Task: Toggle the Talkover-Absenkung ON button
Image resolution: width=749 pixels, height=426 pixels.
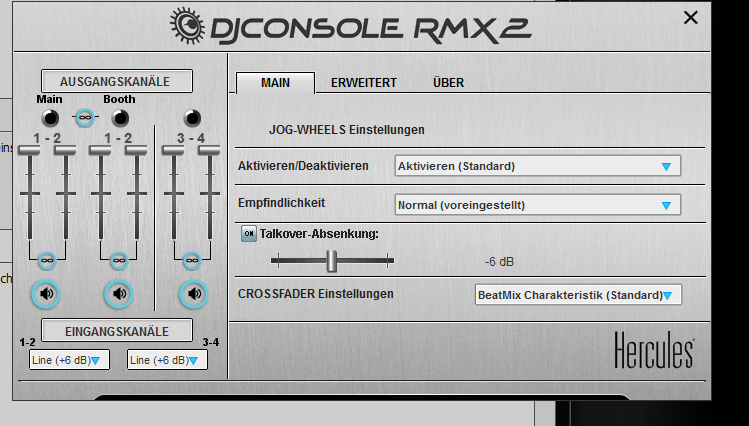Action: click(249, 234)
